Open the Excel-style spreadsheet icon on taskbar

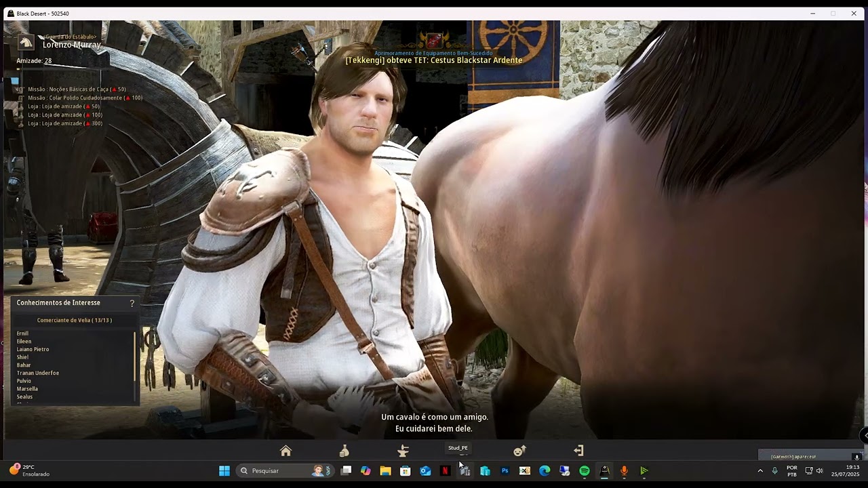[x=524, y=470]
